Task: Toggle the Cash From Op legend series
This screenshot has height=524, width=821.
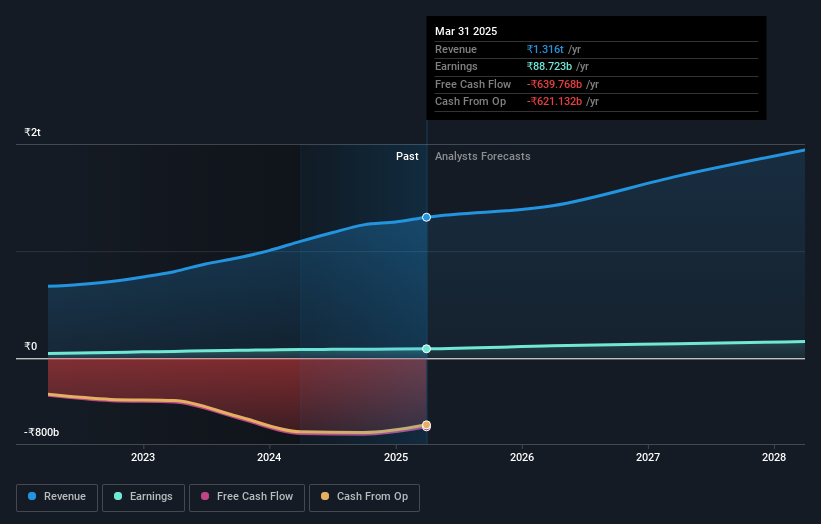Action: (364, 497)
